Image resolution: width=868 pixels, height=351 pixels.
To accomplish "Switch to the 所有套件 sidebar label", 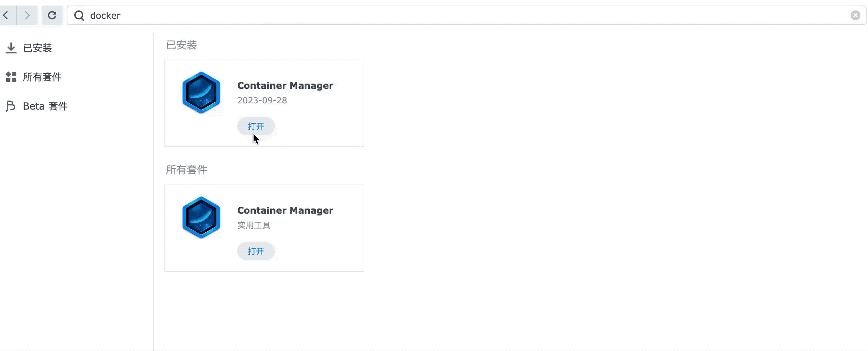I will click(42, 77).
